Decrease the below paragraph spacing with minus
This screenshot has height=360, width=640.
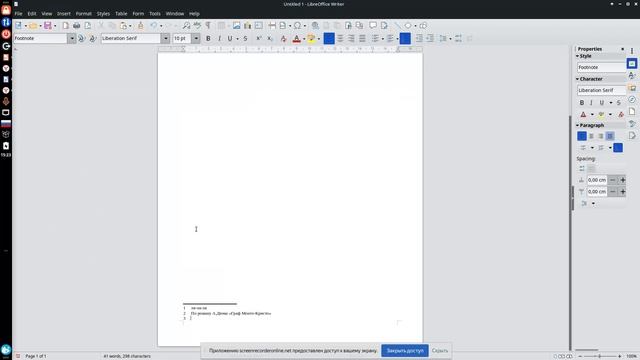coord(612,192)
